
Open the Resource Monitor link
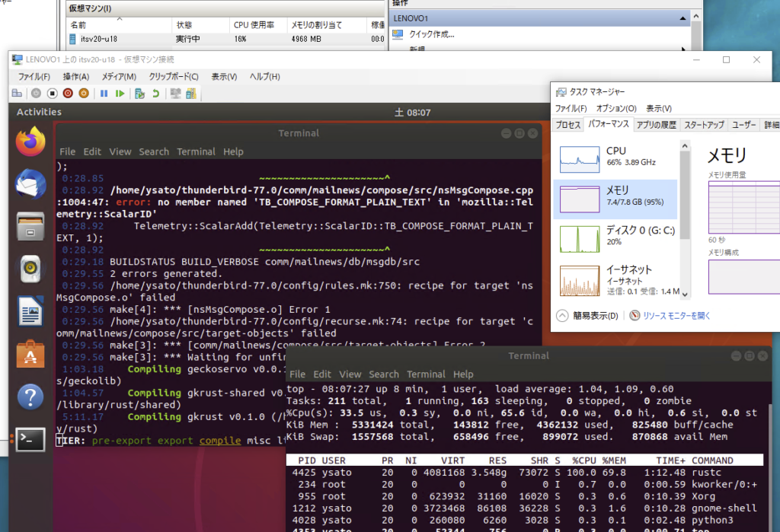[676, 315]
